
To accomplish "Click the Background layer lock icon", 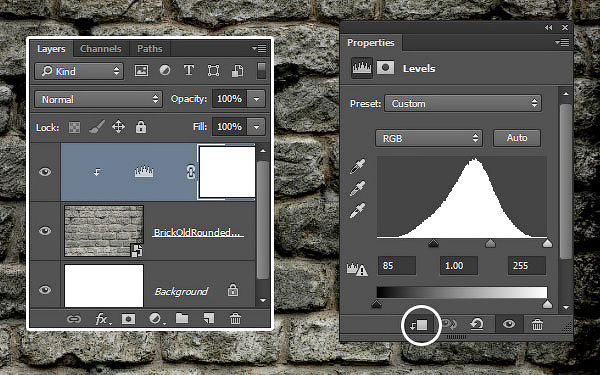I will point(233,290).
